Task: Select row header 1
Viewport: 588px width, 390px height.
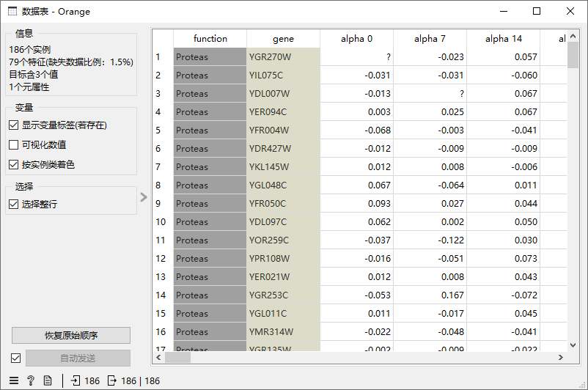Action: tap(163, 57)
